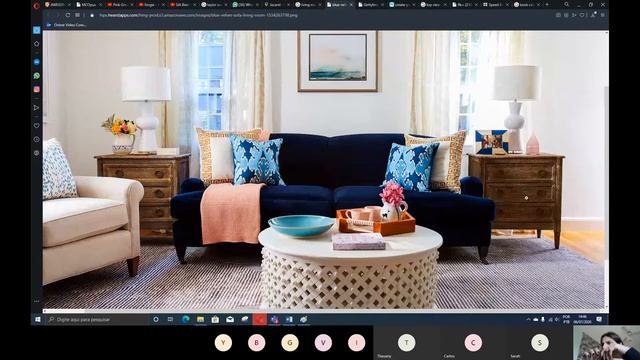Open Windows Start menu

click(38, 320)
